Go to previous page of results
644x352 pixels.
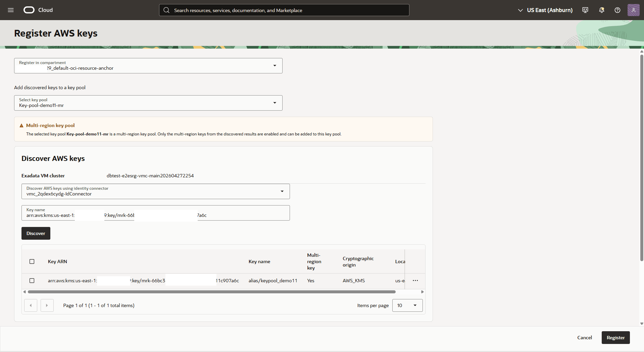31,305
